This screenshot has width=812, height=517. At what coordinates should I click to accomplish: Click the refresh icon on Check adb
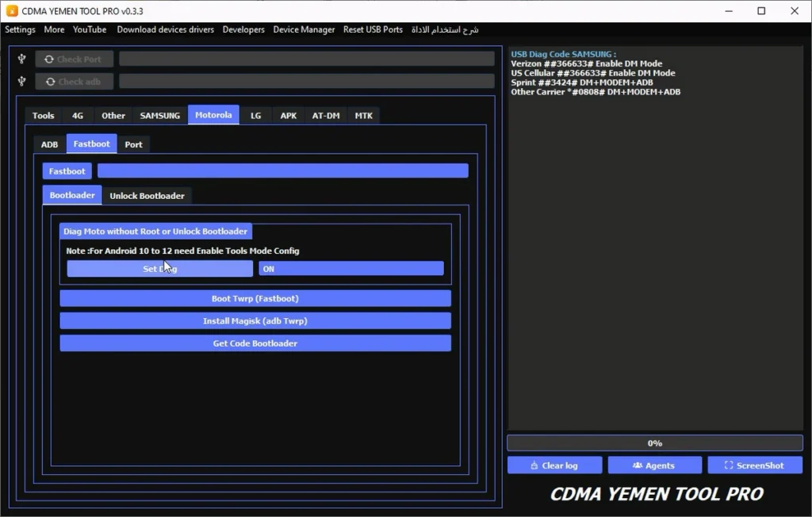(x=49, y=82)
